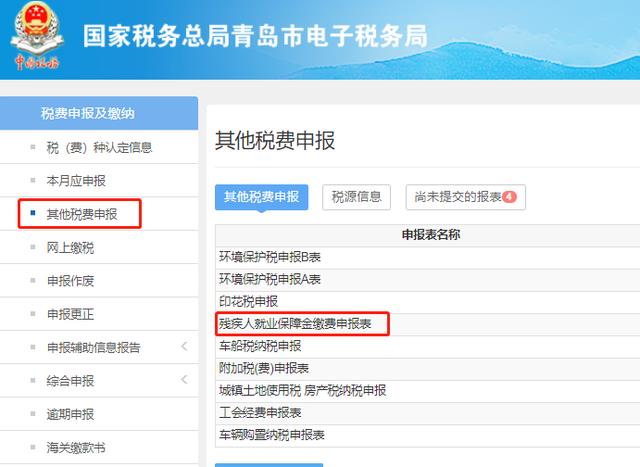Open the 工会经费申报表 entry
The width and height of the screenshot is (640, 467).
click(x=260, y=412)
